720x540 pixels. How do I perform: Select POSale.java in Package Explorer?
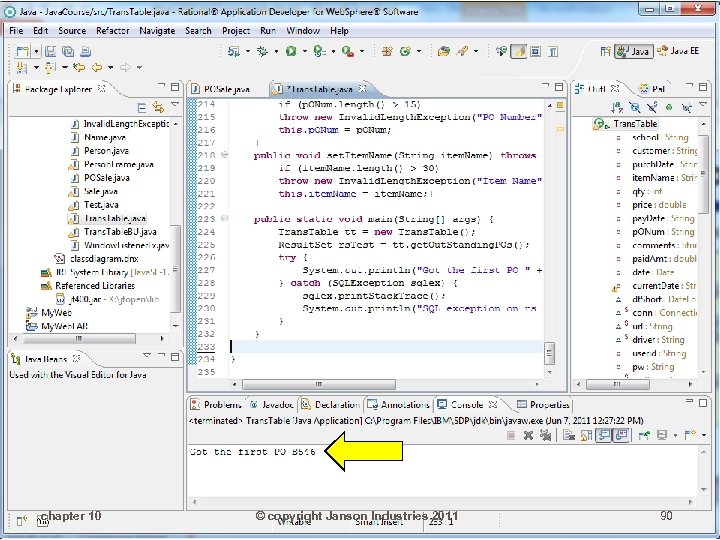click(x=100, y=178)
